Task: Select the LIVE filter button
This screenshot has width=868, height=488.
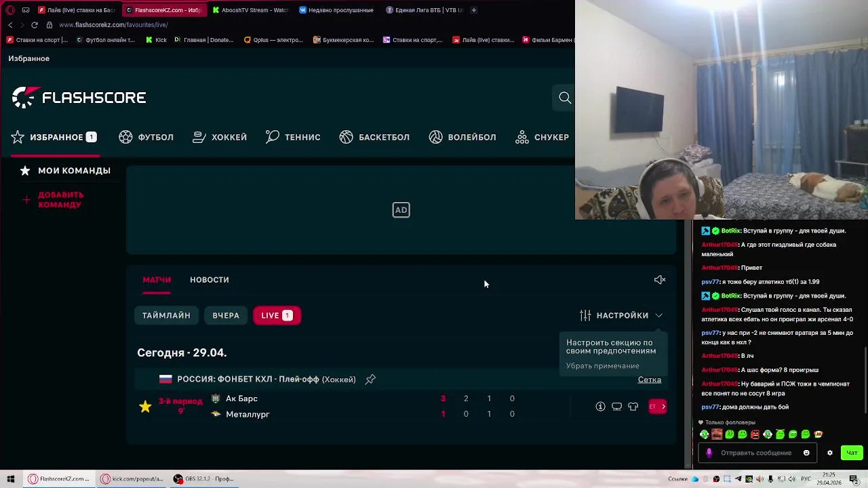Action: tap(277, 315)
